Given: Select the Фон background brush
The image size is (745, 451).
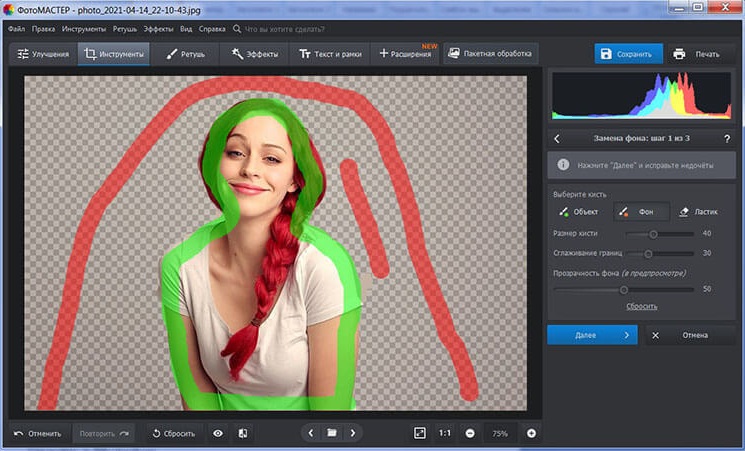Looking at the screenshot, I should [x=640, y=212].
